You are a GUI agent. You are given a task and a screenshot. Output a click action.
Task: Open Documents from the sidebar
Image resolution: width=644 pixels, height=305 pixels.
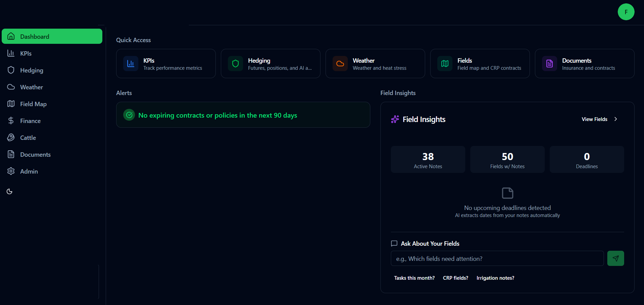[x=52, y=154]
